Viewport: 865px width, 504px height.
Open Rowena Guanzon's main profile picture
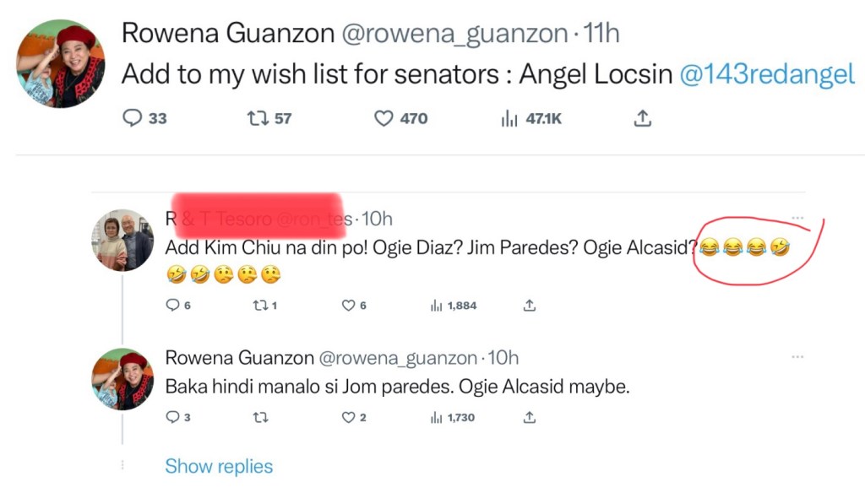tap(61, 64)
